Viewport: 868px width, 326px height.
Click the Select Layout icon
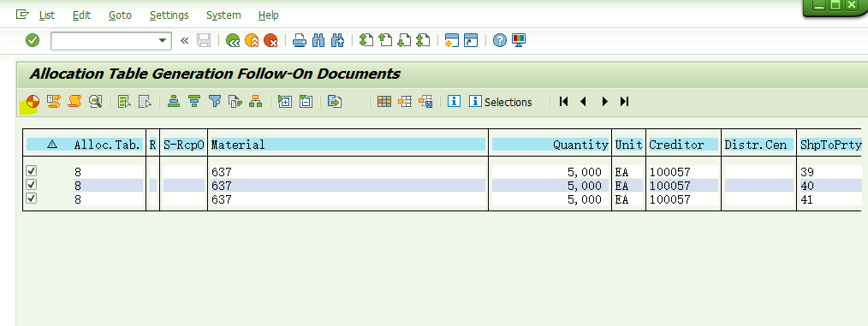click(405, 101)
